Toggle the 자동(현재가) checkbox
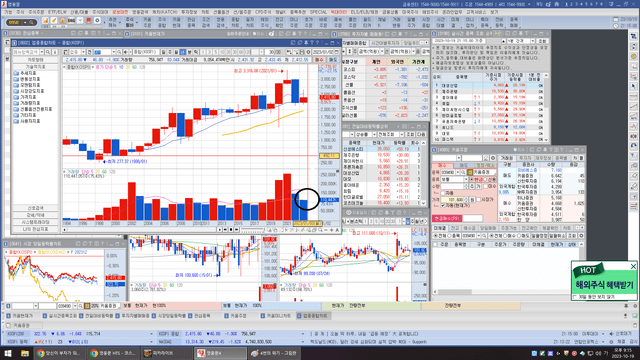This screenshot has width=640, height=360. tap(443, 206)
